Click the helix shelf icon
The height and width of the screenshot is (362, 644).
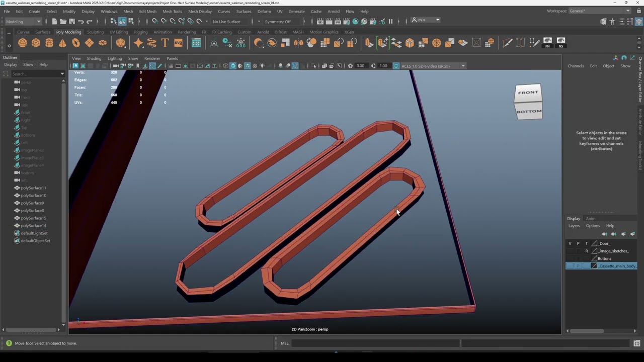151,43
